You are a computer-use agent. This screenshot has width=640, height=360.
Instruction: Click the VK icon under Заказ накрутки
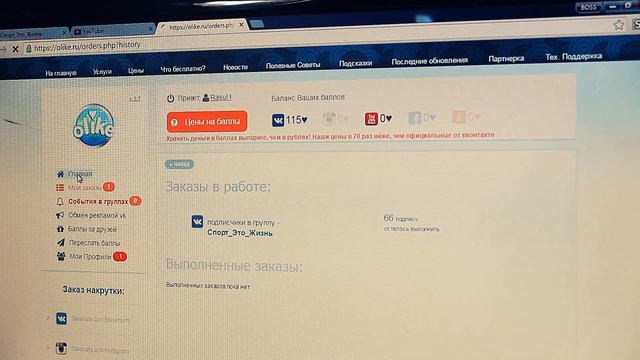pos(61,318)
